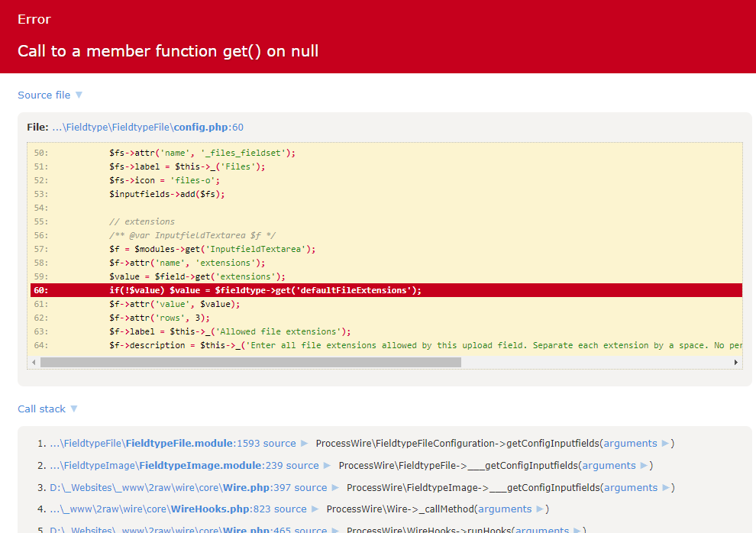Open FieldtypeFile.module:1593 source link
Image resolution: width=756 pixels, height=533 pixels.
[173, 444]
